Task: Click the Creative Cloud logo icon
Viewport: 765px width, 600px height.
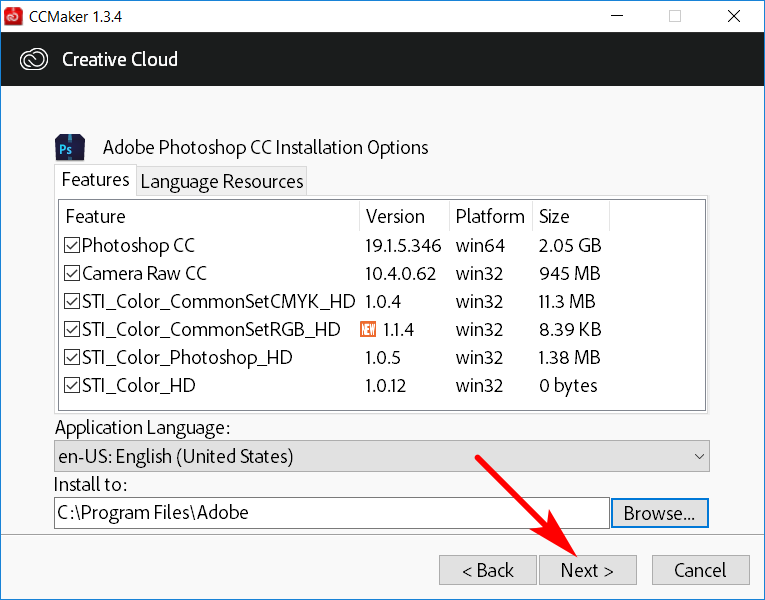Action: (34, 60)
